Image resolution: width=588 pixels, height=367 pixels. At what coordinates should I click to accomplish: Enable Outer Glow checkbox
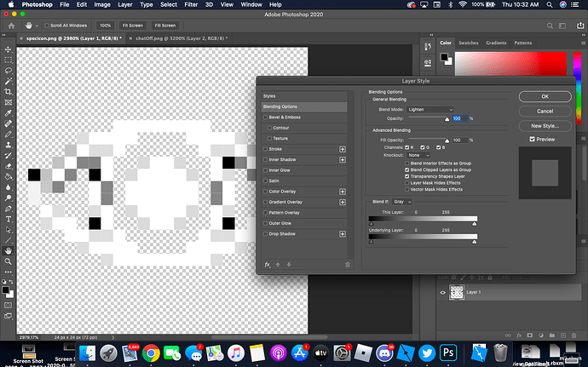[x=266, y=223]
